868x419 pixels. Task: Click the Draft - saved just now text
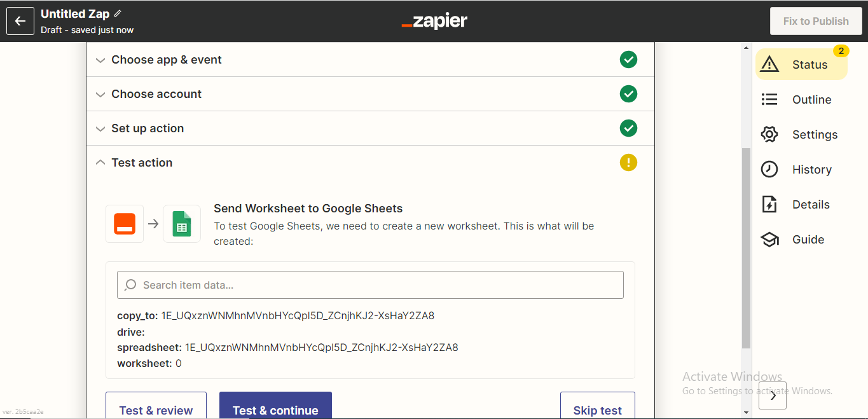pyautogui.click(x=87, y=30)
